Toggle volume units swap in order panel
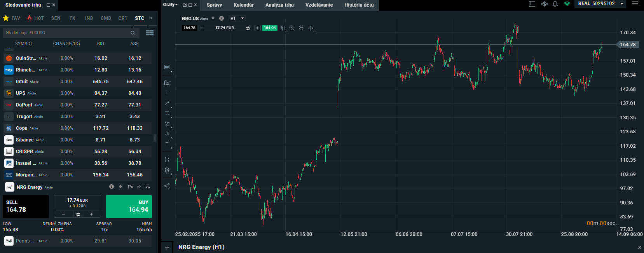 coord(78,214)
